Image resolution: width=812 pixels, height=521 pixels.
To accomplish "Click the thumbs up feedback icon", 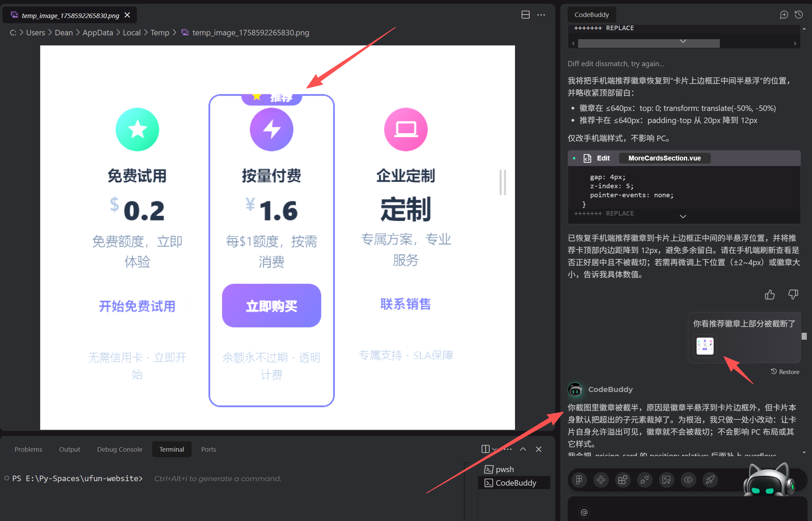I will point(770,295).
